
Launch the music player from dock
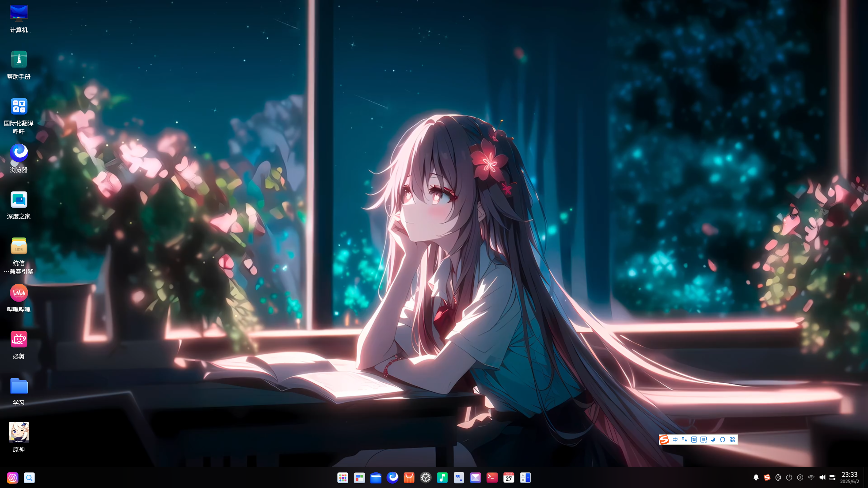[x=442, y=478]
